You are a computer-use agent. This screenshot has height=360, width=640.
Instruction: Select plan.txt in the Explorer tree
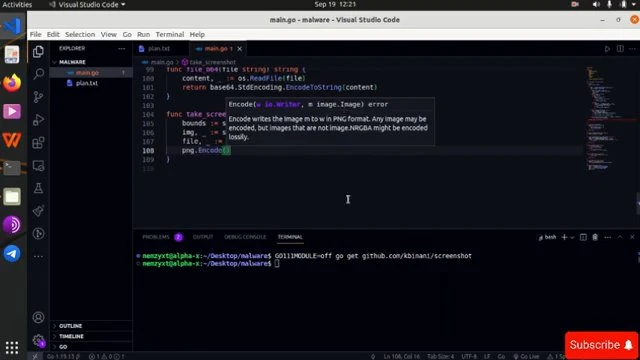(x=91, y=83)
